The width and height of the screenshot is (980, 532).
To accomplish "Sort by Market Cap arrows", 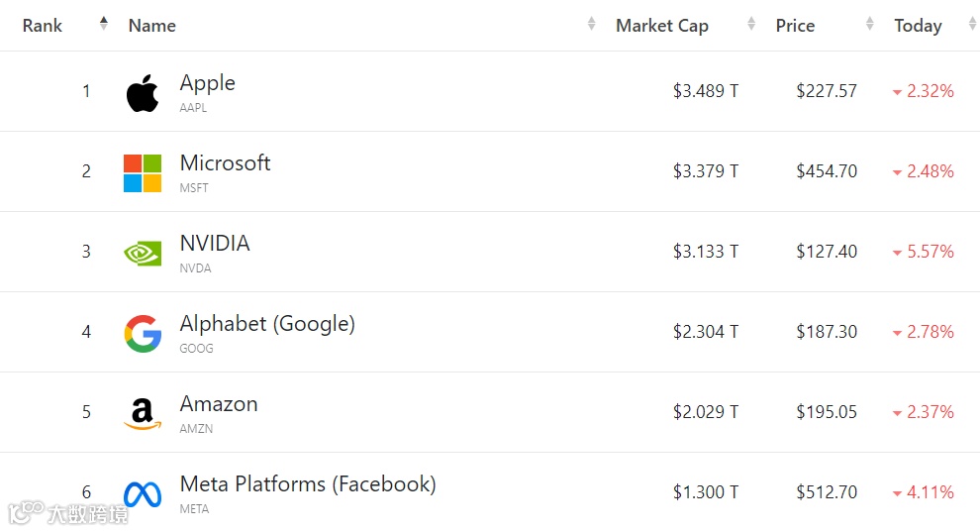I will click(x=751, y=24).
